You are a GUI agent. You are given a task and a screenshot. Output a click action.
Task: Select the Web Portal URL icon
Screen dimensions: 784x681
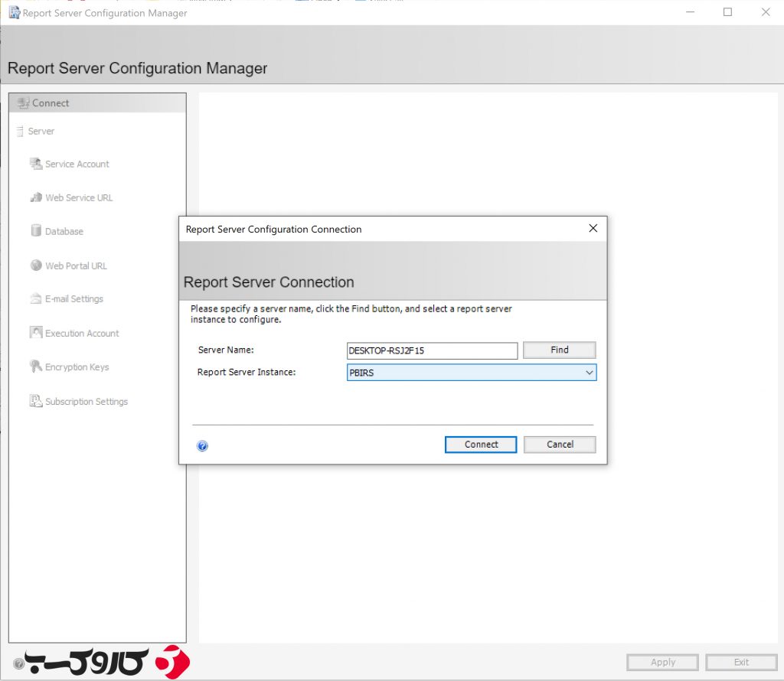(35, 266)
